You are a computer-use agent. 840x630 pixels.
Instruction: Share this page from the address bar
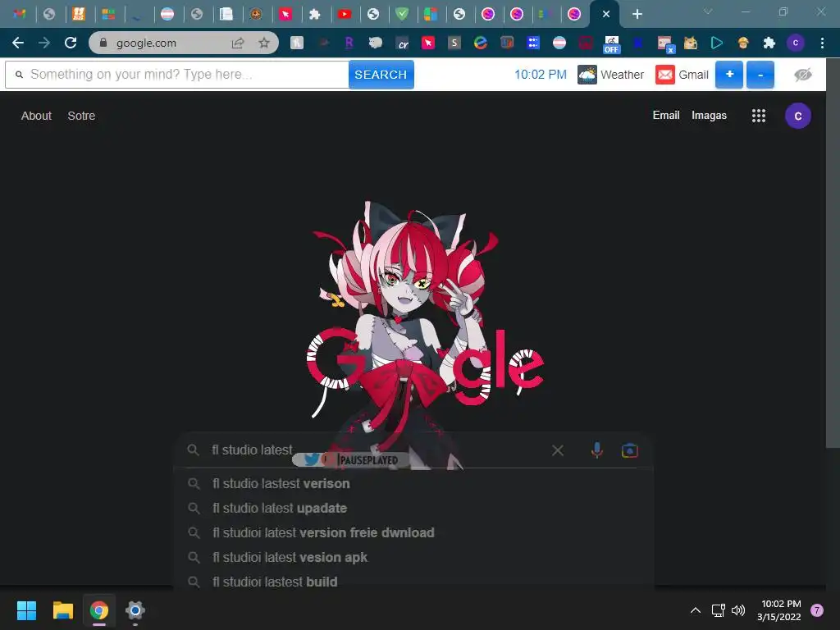(x=238, y=43)
